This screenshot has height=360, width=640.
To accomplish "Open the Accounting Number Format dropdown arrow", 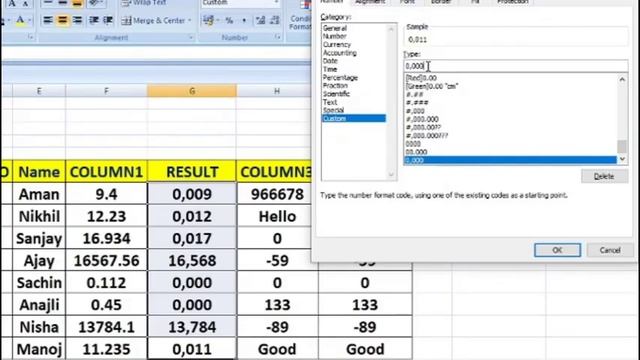I will click(218, 20).
